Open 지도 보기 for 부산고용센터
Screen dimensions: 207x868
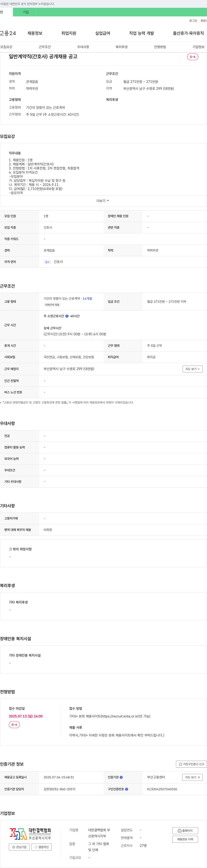193,777
